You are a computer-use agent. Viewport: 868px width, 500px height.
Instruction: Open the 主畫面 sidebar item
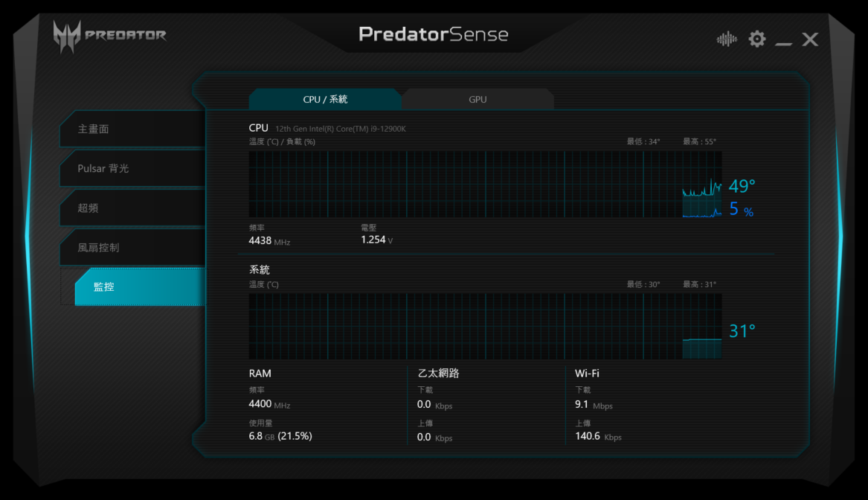click(133, 129)
